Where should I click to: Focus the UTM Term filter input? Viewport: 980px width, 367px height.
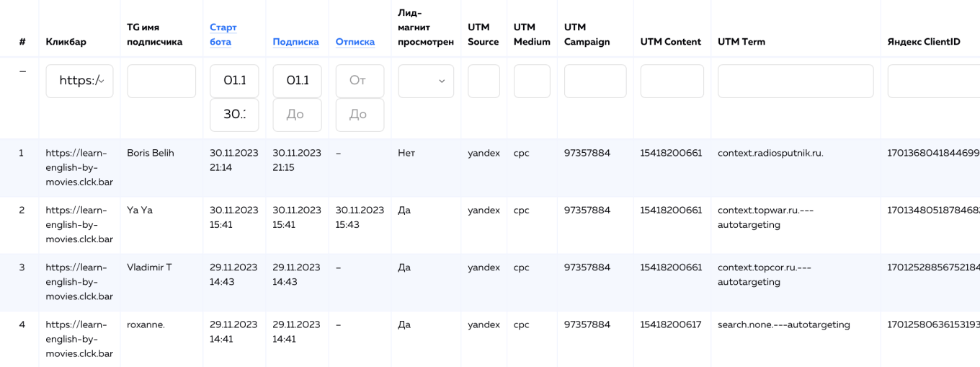point(796,81)
